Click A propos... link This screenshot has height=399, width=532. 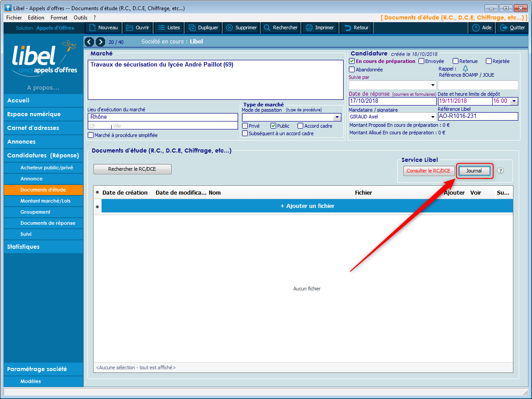[43, 88]
